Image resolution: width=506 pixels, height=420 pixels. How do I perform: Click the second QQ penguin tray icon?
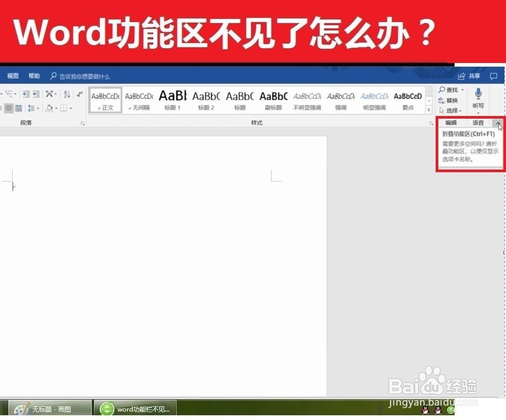pos(438,410)
